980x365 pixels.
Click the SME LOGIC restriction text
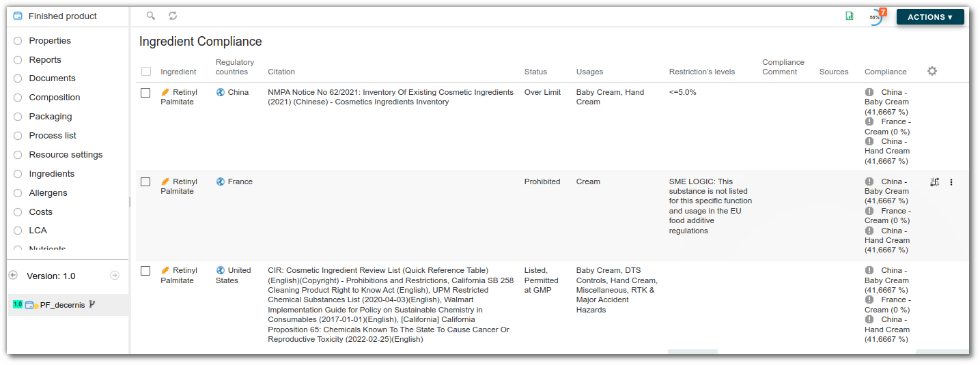coord(710,206)
